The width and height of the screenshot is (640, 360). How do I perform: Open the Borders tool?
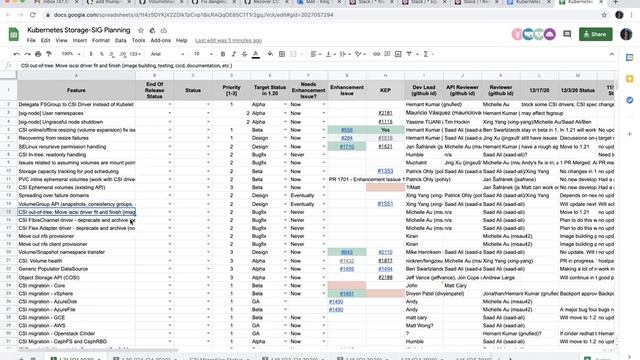tap(282, 54)
